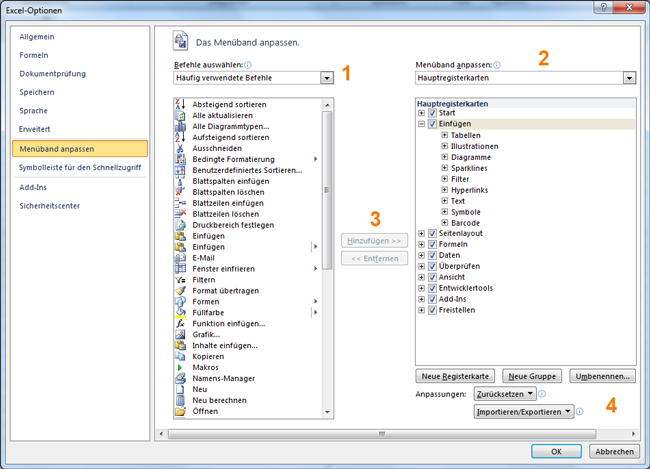
Task: Toggle the Einfügen tab checkbox
Action: coord(432,124)
